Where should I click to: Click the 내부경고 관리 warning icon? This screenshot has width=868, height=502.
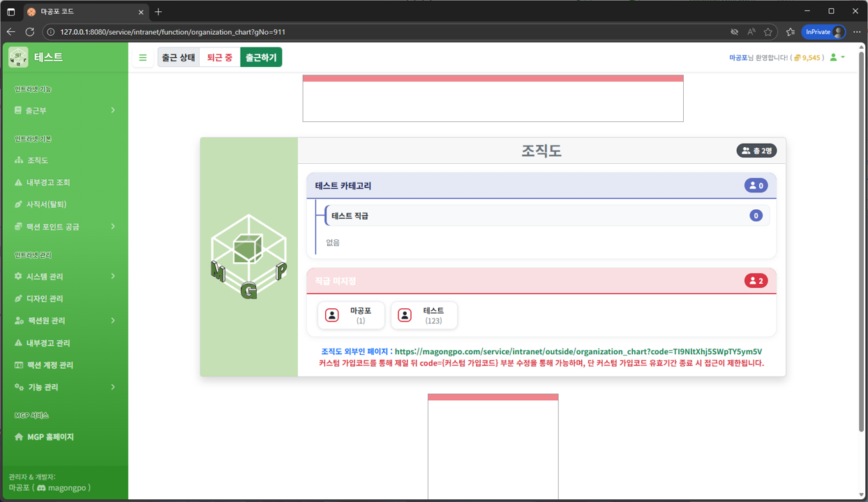19,343
